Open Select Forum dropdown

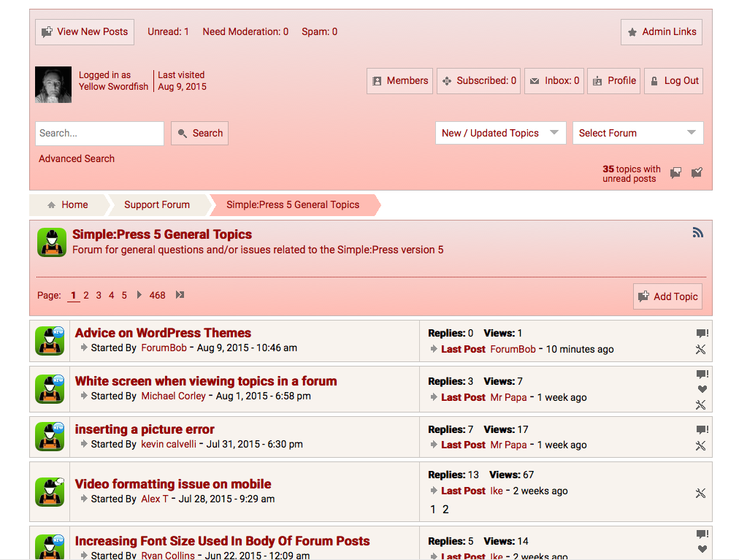[637, 133]
